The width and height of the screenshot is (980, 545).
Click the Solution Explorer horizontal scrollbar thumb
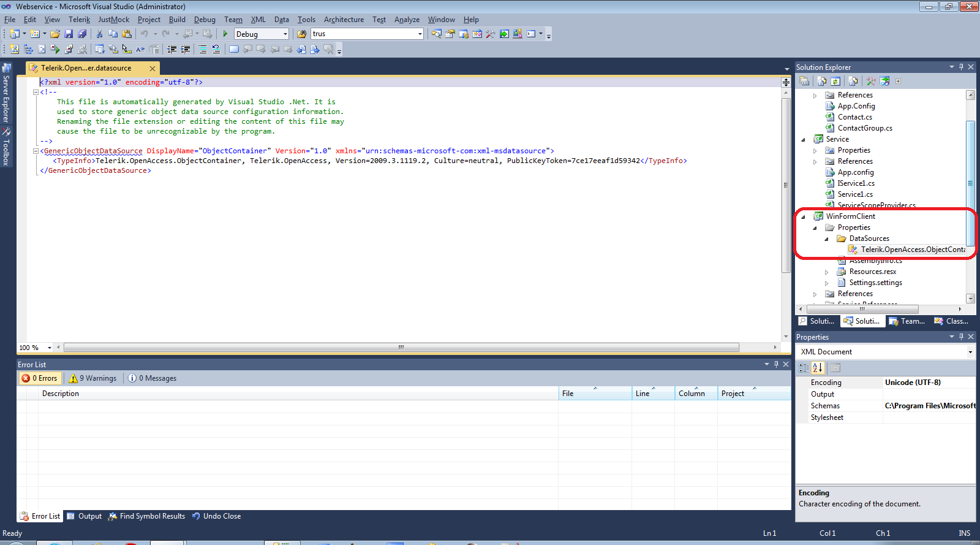coord(862,309)
